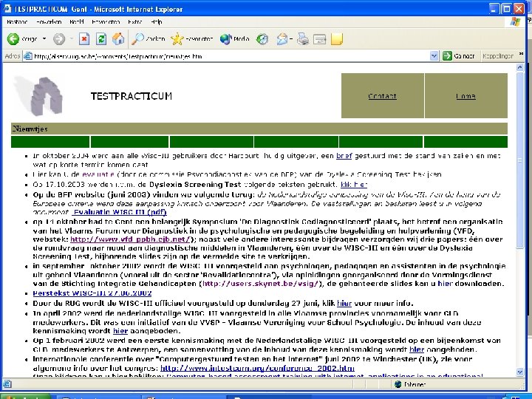This screenshot has width=532, height=399.
Task: Click the Ga naar go button
Action: [x=459, y=56]
